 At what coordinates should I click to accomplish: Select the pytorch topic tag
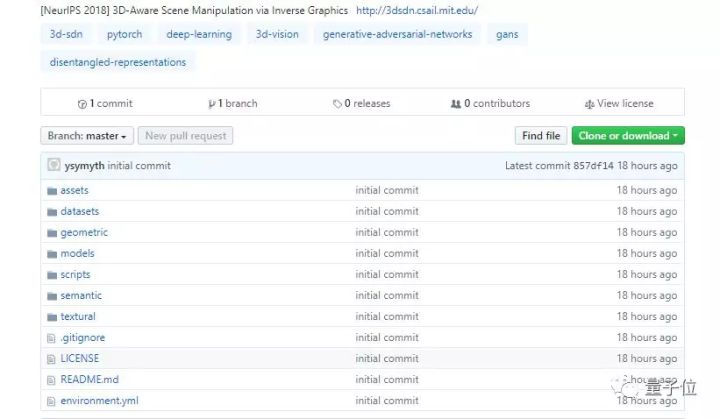(124, 35)
